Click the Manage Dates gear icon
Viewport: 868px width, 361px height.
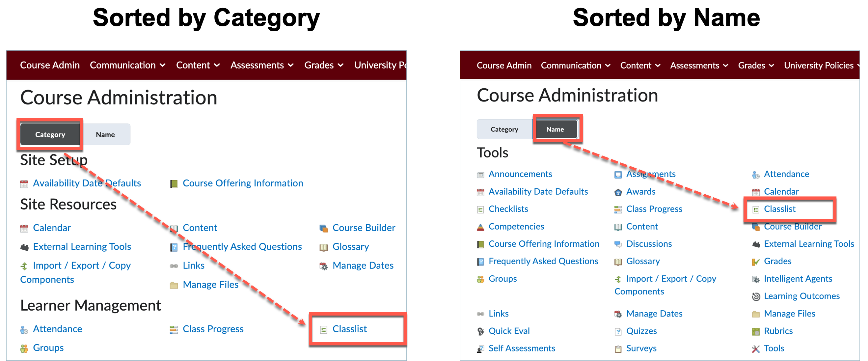(x=324, y=265)
